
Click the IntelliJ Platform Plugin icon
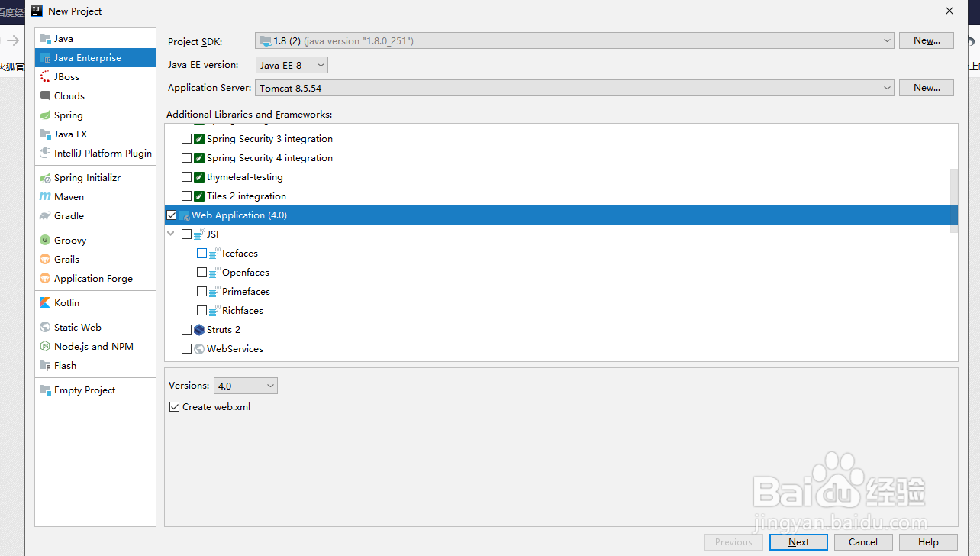coord(45,154)
